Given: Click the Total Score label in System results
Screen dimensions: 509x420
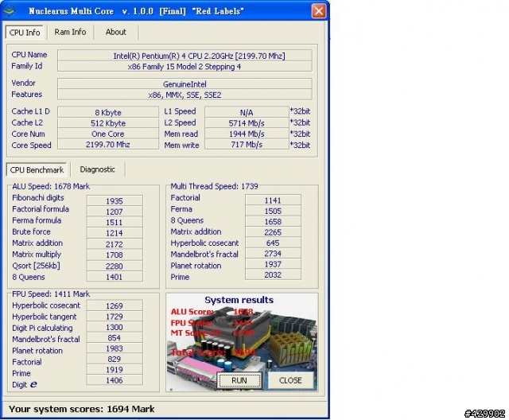Looking at the screenshot, I should pos(197,352).
